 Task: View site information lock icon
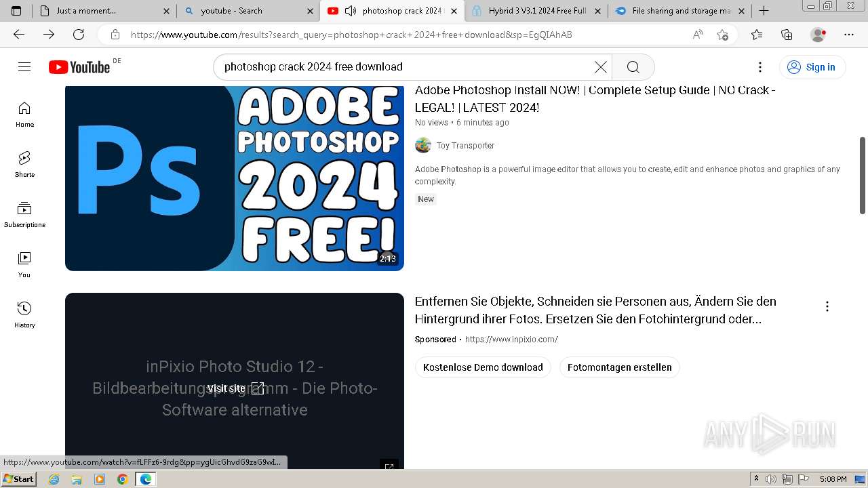pyautogui.click(x=115, y=35)
